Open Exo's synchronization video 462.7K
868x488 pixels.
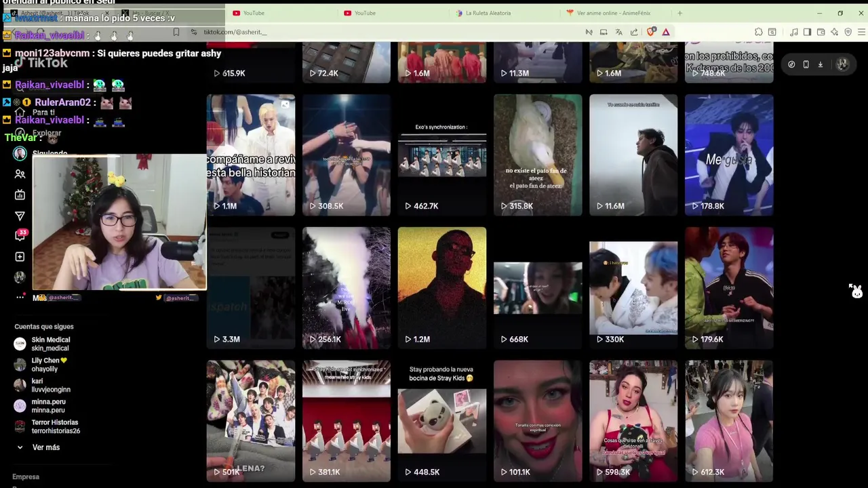pyautogui.click(x=442, y=155)
